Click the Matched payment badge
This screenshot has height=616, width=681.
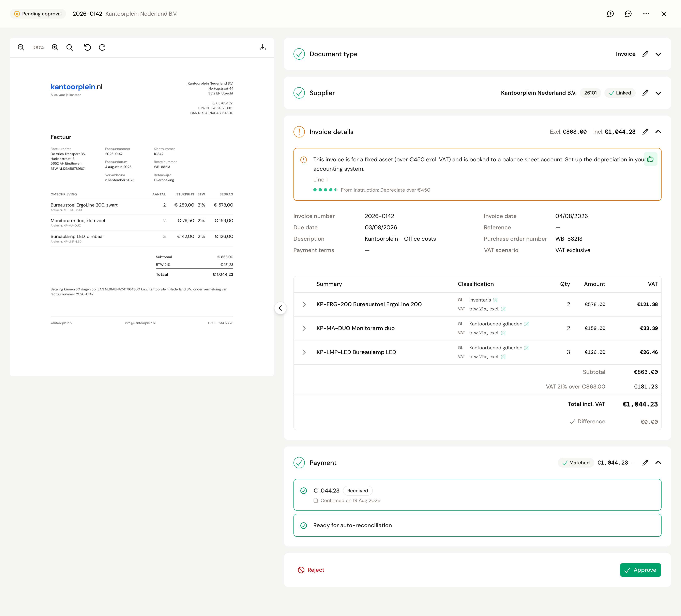(576, 463)
